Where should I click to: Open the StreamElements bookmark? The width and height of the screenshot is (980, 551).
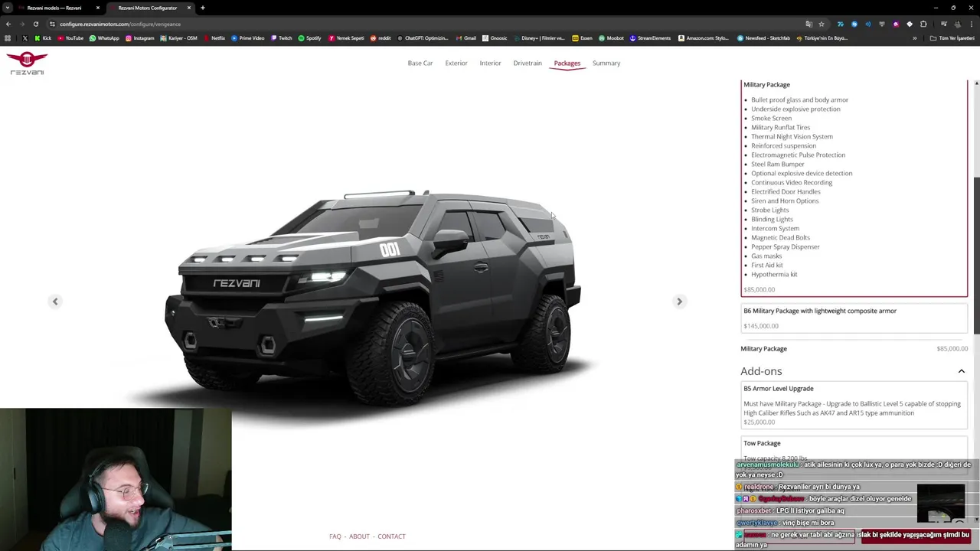tap(650, 38)
